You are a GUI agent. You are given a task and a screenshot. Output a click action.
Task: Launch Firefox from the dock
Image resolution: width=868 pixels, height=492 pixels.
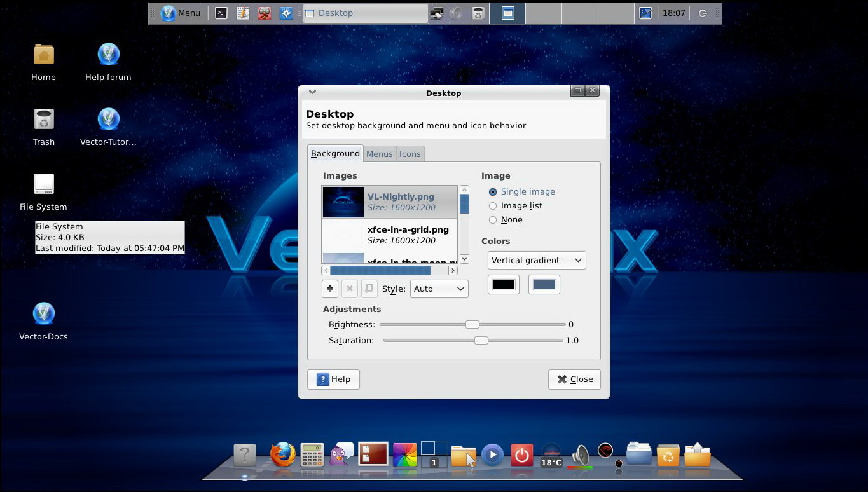[283, 454]
